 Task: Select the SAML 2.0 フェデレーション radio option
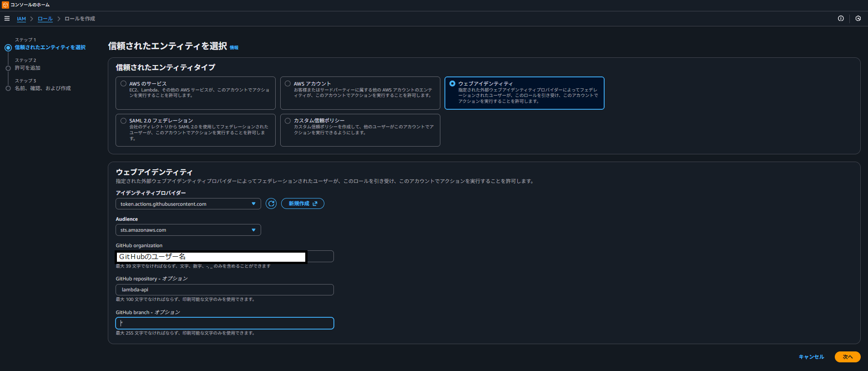click(123, 121)
